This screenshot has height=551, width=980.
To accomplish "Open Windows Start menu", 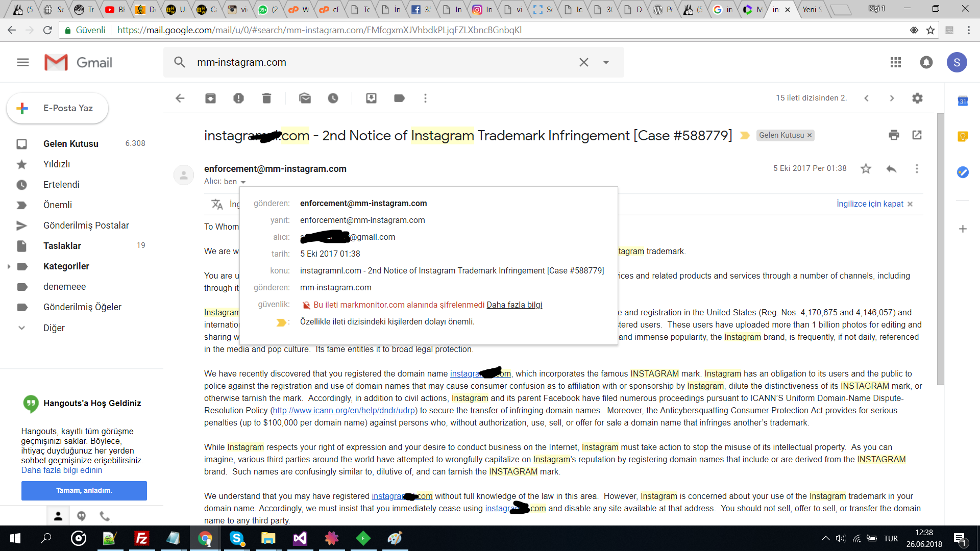I will (x=15, y=538).
